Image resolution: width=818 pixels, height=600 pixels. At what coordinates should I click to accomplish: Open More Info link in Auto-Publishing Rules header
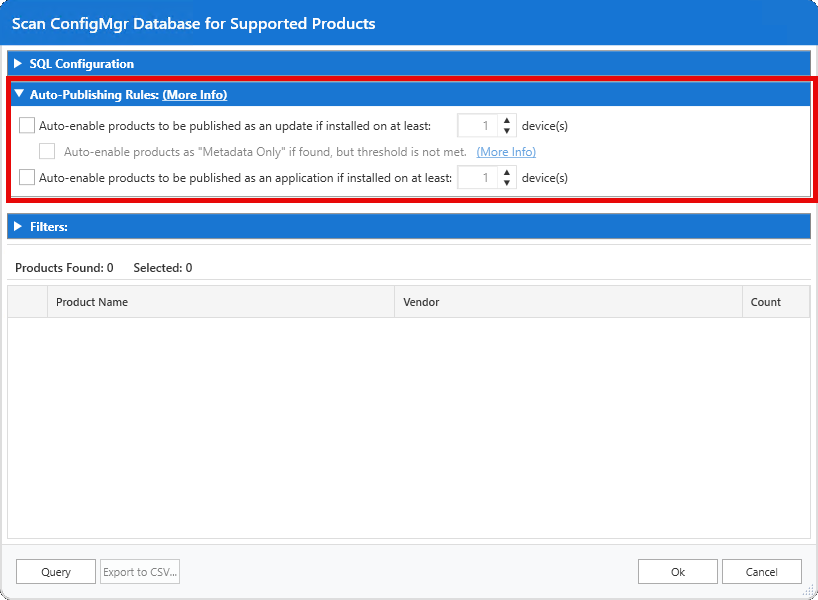[x=195, y=95]
